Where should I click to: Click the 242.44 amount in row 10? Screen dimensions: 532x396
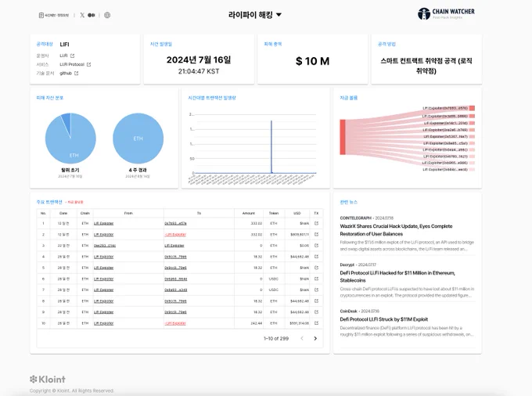pos(256,323)
